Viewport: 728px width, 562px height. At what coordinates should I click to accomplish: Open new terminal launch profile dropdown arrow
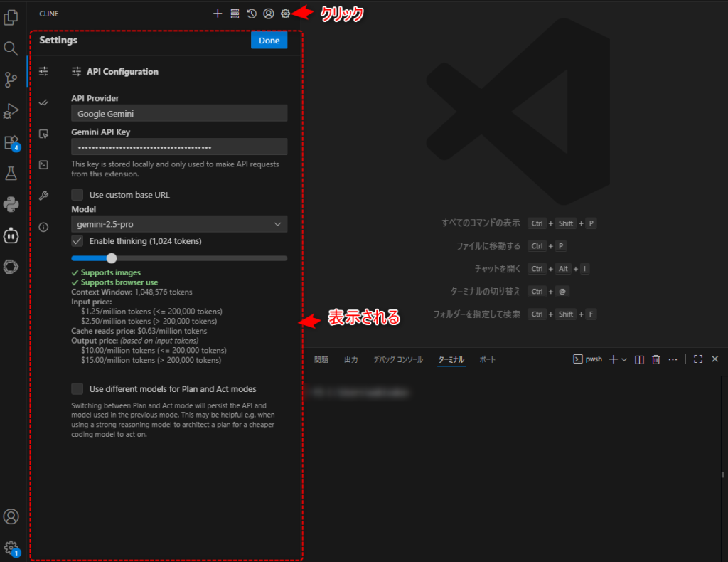(x=624, y=360)
